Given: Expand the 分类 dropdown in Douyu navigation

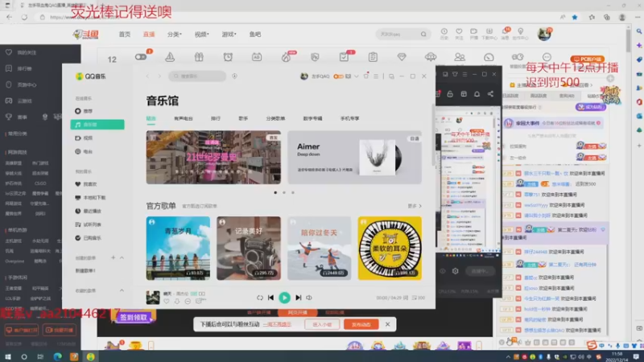Looking at the screenshot, I should 174,35.
